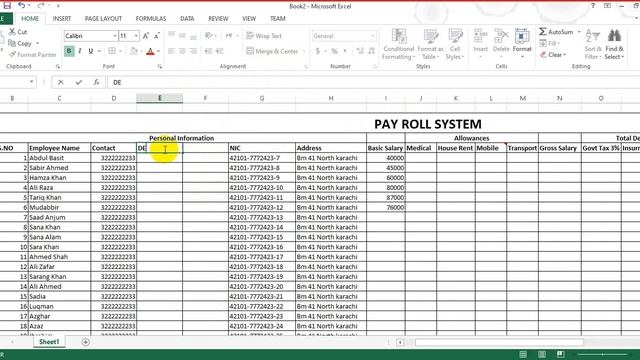This screenshot has width=640, height=360.
Task: Undo the last action
Action: 22,6
